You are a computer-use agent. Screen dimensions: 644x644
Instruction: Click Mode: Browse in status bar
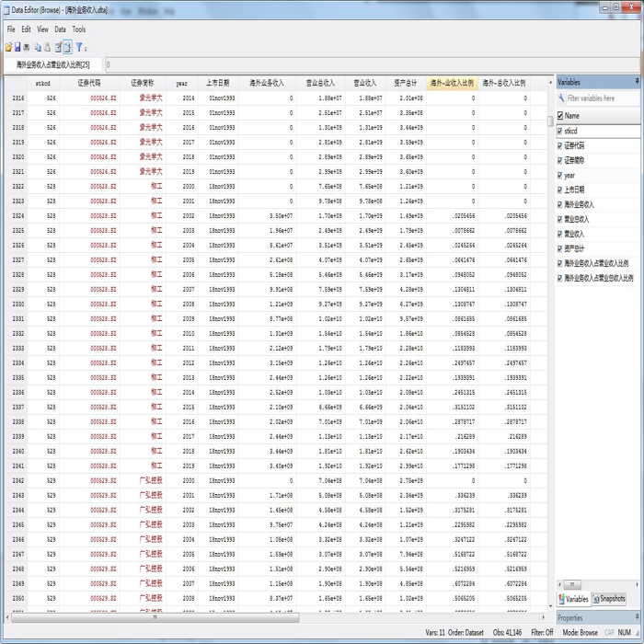pyautogui.click(x=580, y=633)
